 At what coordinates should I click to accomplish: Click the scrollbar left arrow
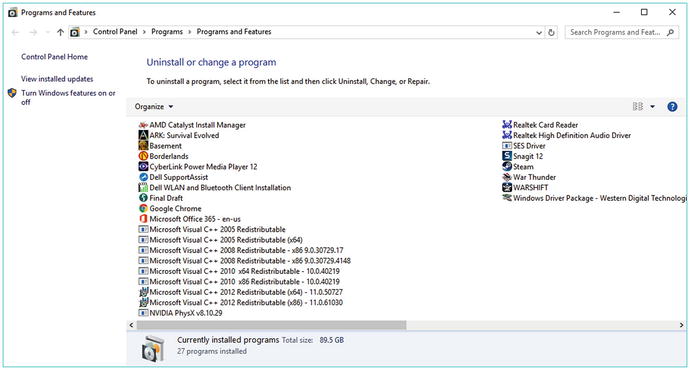click(131, 325)
